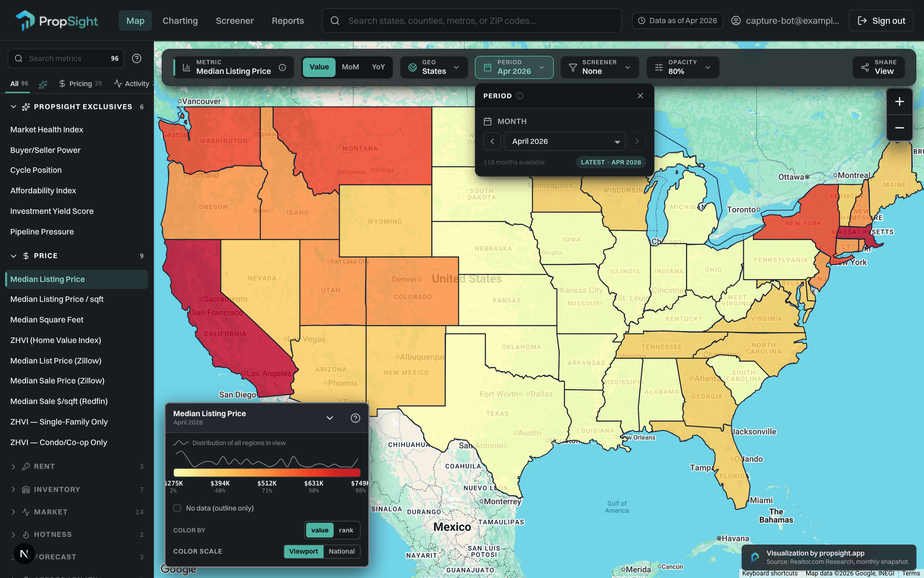Click the legend color gradient bar

pos(267,472)
